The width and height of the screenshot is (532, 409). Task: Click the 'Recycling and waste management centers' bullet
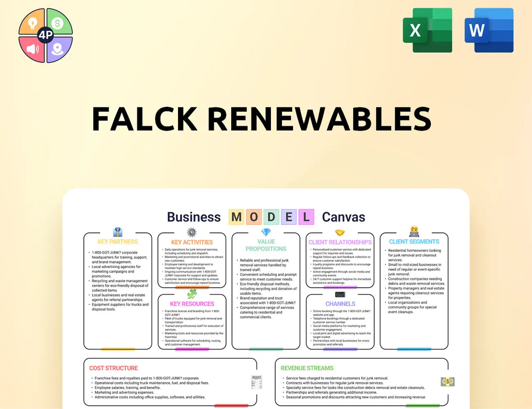(119, 286)
